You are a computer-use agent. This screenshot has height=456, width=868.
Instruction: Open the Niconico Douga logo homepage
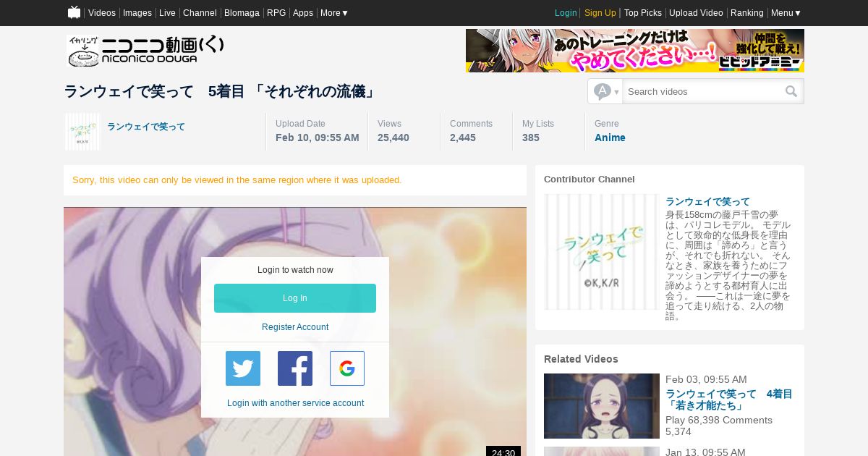click(x=145, y=51)
